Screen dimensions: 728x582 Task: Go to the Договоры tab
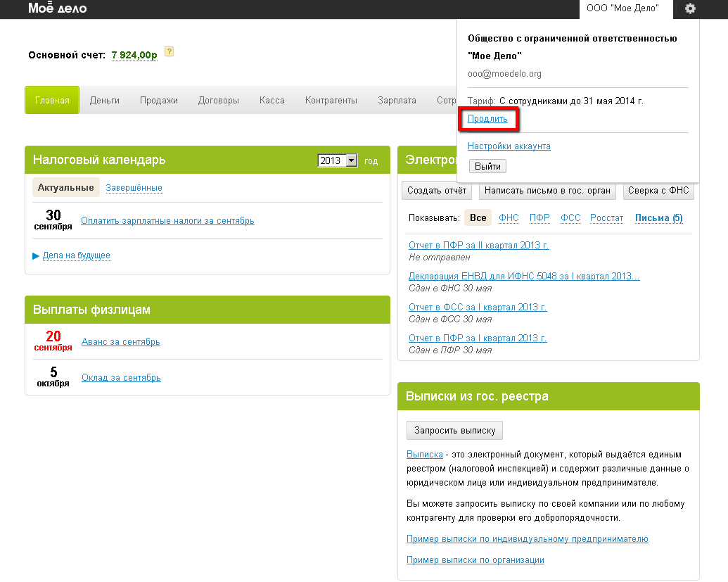tap(218, 101)
